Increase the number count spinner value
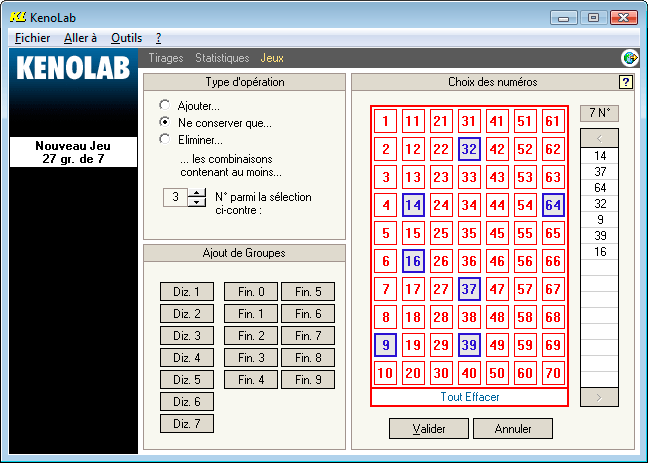 point(196,192)
